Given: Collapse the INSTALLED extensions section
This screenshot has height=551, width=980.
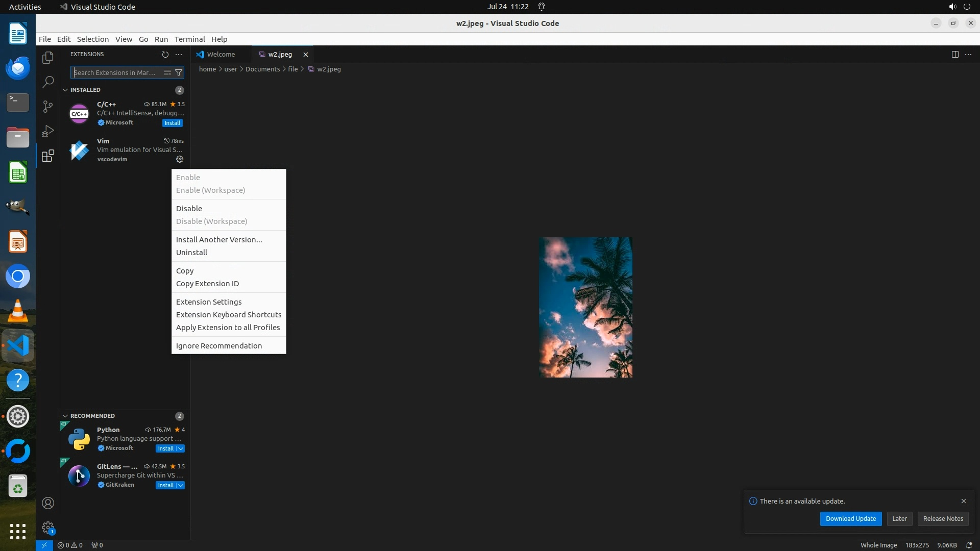Looking at the screenshot, I should click(65, 90).
